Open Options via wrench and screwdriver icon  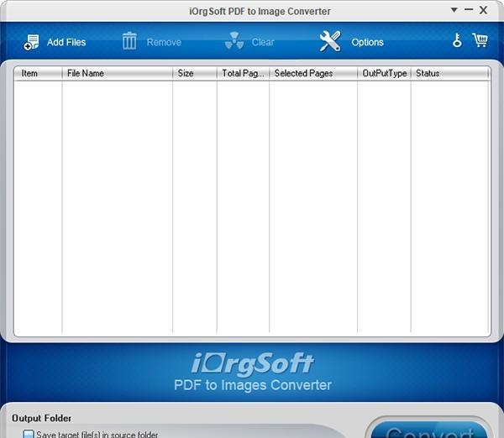330,41
